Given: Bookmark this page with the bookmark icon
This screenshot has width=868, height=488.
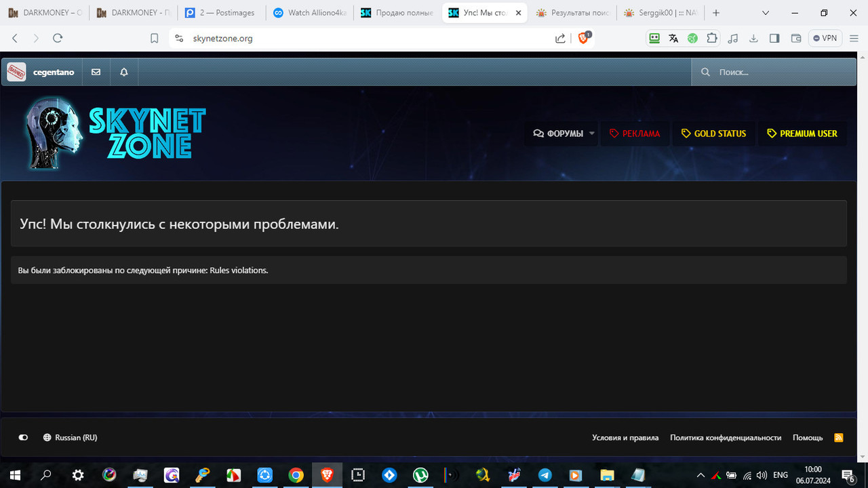Looking at the screenshot, I should pyautogui.click(x=155, y=39).
